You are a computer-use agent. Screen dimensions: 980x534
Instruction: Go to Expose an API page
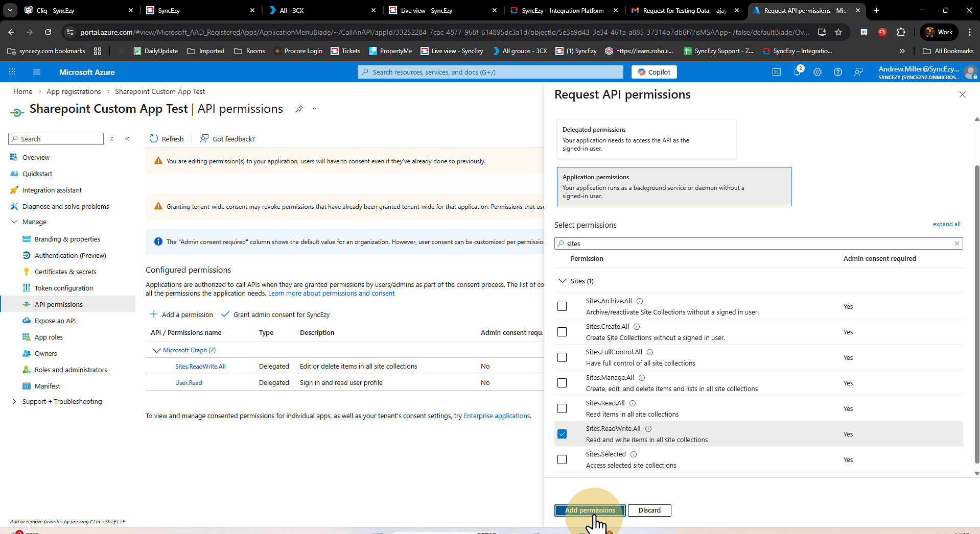pyautogui.click(x=55, y=321)
